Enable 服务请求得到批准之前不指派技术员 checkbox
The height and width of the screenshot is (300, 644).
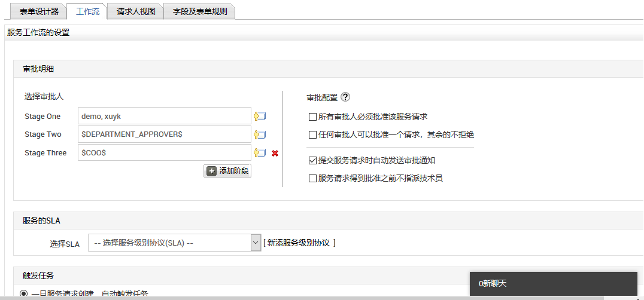pyautogui.click(x=312, y=178)
